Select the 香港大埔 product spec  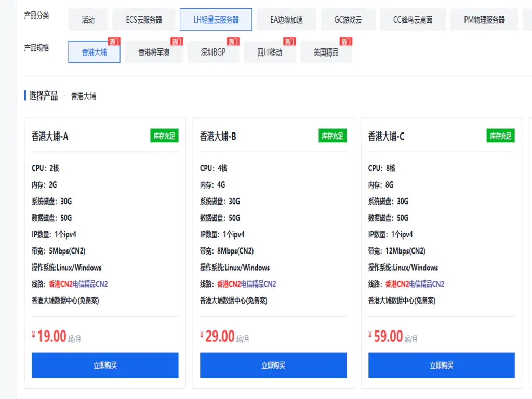[94, 52]
